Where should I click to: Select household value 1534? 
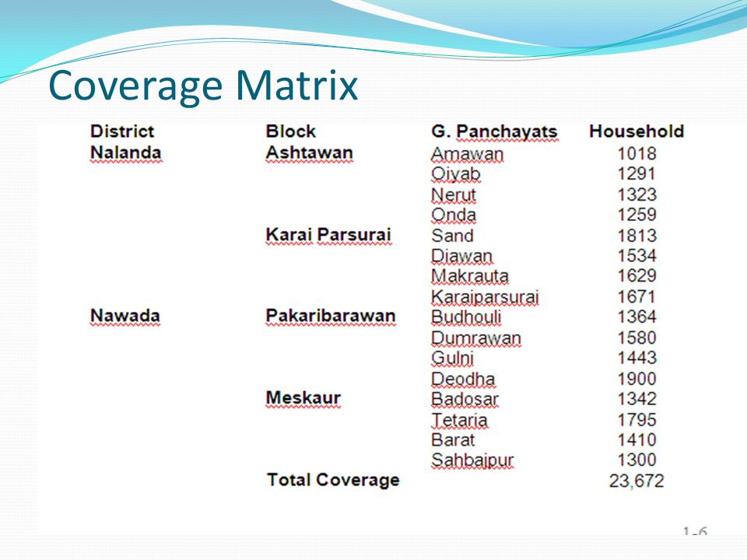[637, 256]
